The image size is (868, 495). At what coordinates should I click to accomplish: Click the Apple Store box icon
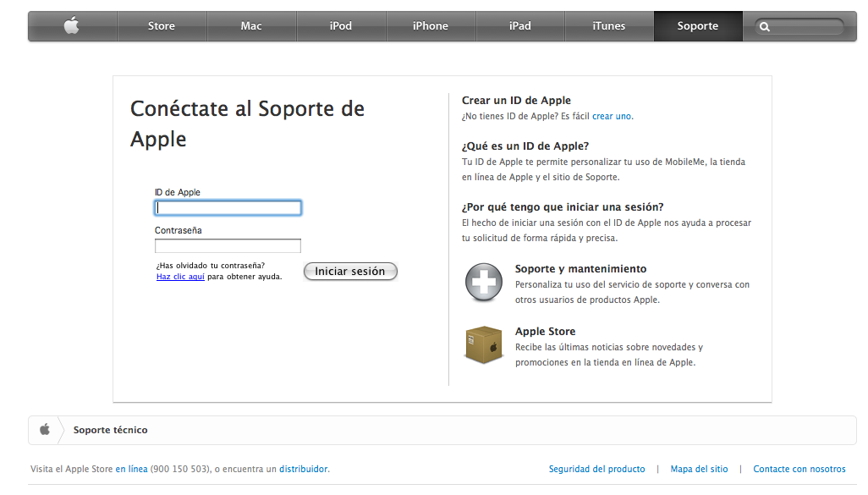[484, 345]
